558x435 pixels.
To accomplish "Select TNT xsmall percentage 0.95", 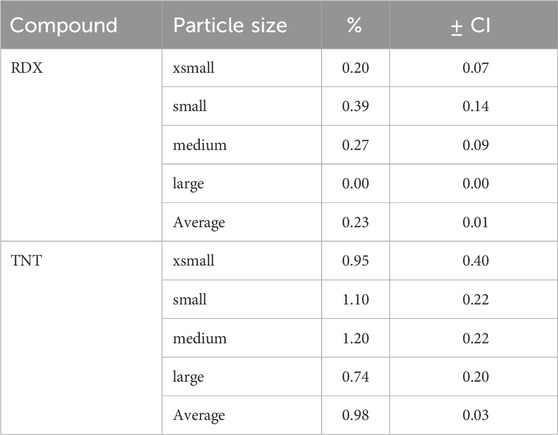I will 356,261.
